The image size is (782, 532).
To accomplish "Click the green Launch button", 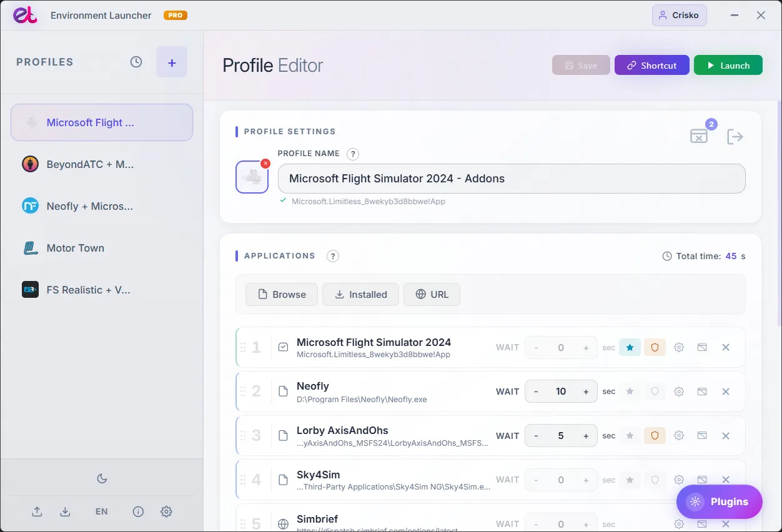I will pos(728,66).
